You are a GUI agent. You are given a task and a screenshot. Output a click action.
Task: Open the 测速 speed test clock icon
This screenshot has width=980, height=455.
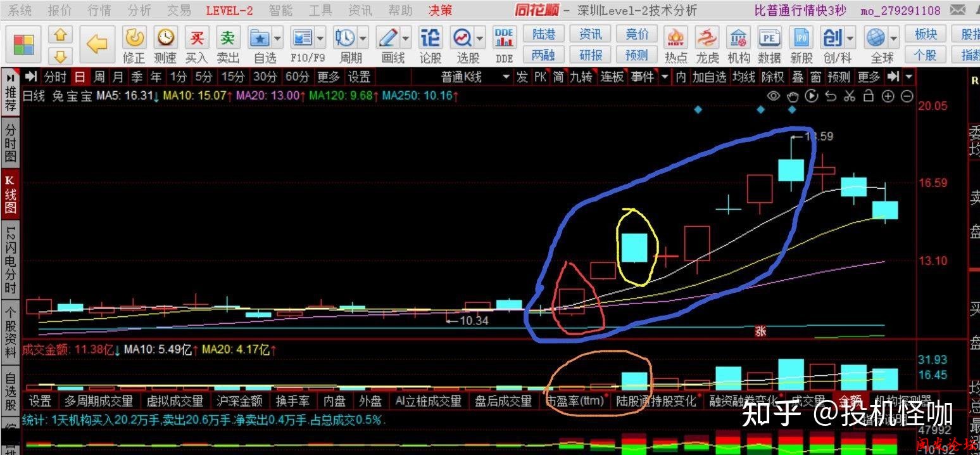coord(165,39)
